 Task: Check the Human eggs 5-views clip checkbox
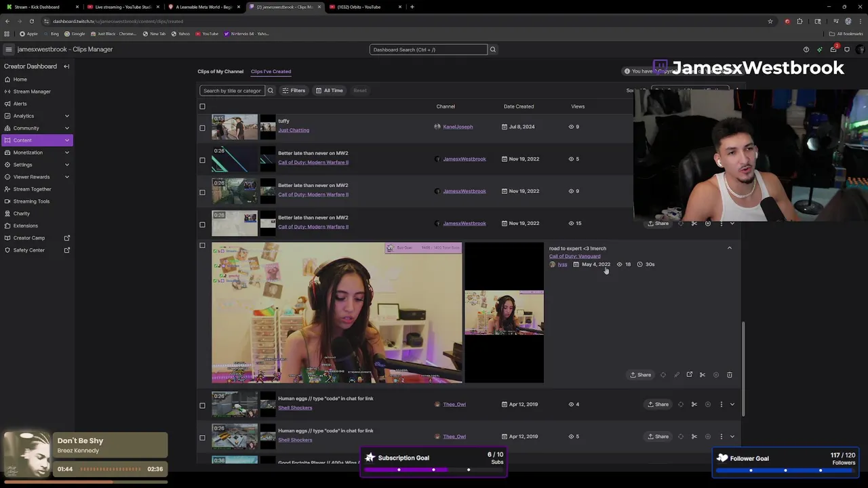(x=202, y=437)
